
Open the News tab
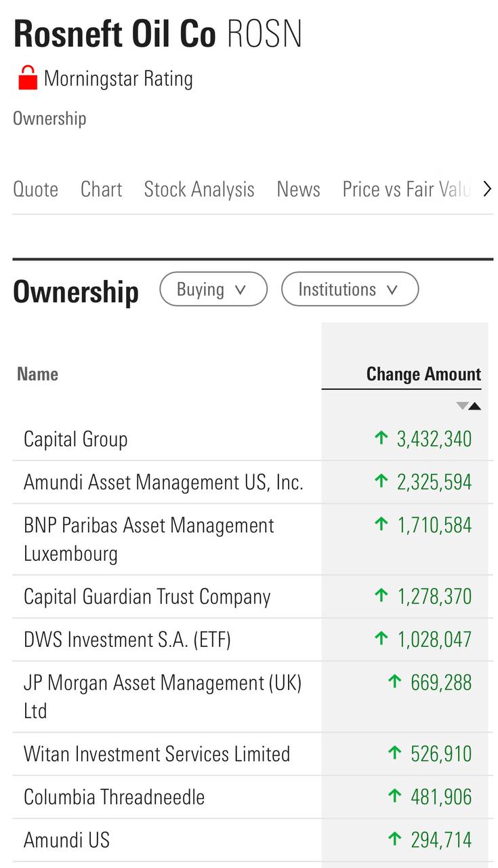point(298,189)
